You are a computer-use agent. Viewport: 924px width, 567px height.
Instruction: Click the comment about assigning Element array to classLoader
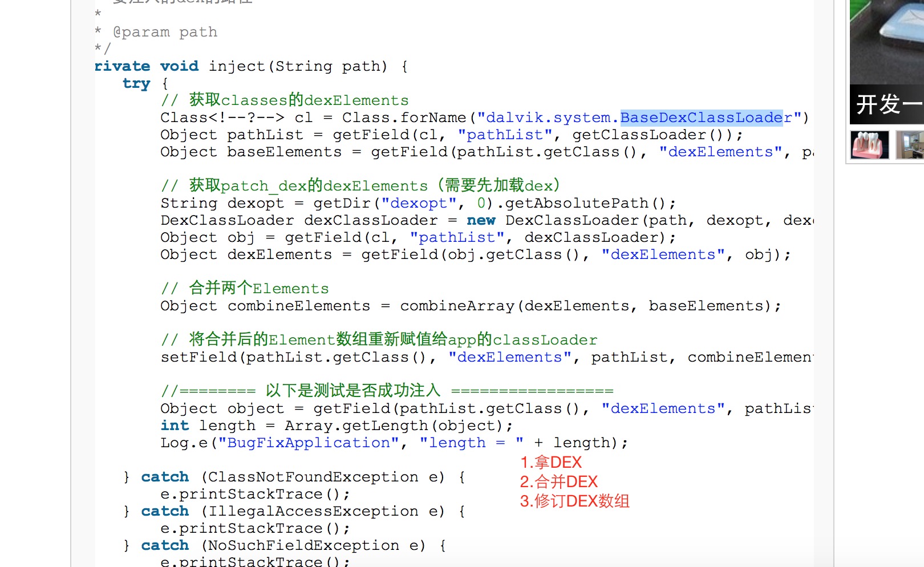(379, 340)
